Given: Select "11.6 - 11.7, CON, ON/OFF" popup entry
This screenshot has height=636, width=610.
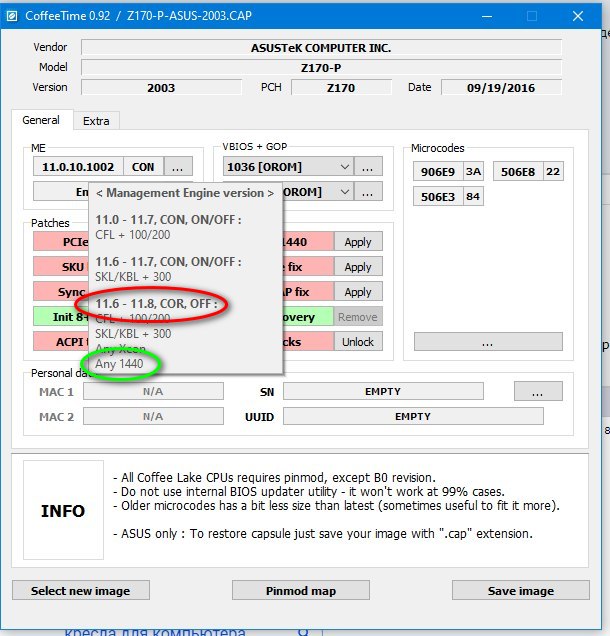Looking at the screenshot, I should [168, 262].
